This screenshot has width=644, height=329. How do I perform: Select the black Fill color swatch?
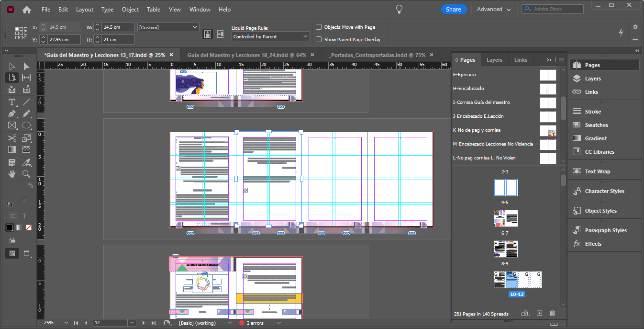[x=9, y=227]
